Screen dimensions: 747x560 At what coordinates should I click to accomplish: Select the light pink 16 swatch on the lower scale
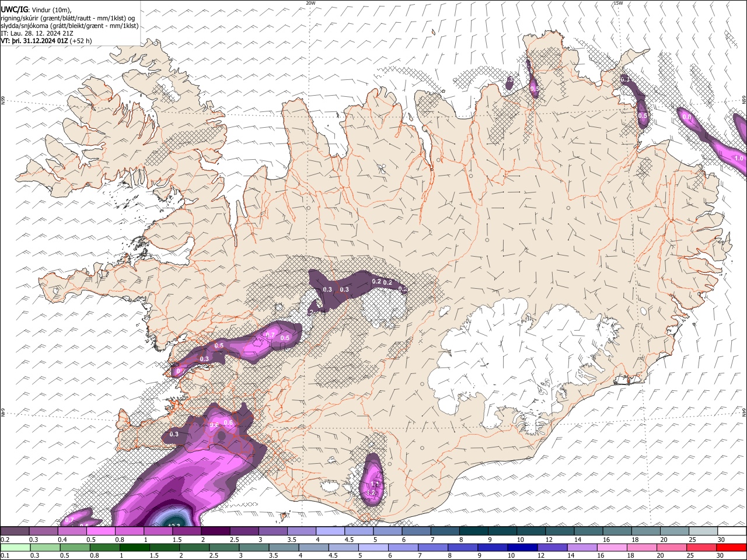611,547
